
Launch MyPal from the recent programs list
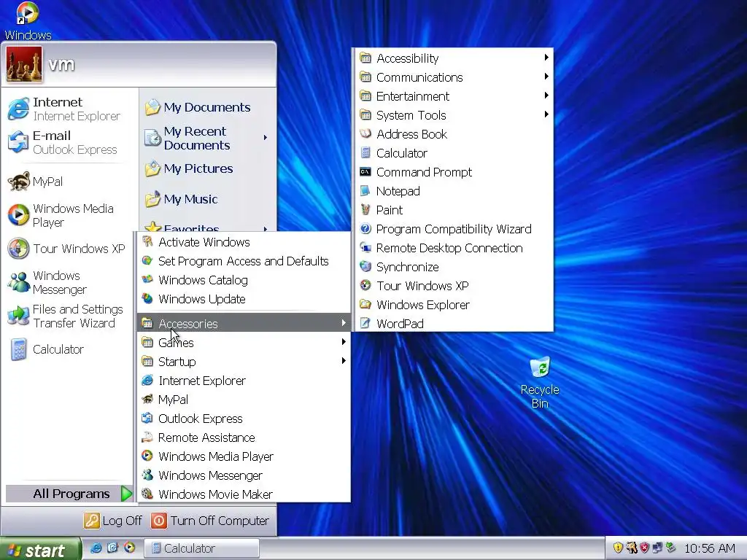(69, 182)
